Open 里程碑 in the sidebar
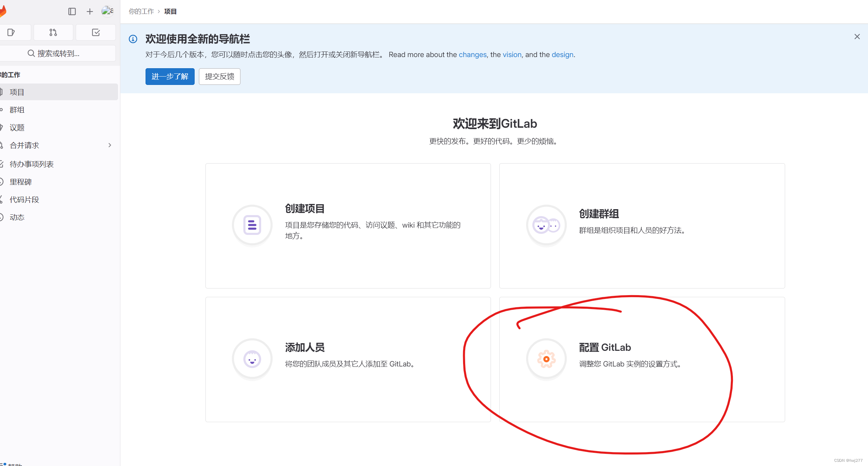868x466 pixels. (x=59, y=182)
